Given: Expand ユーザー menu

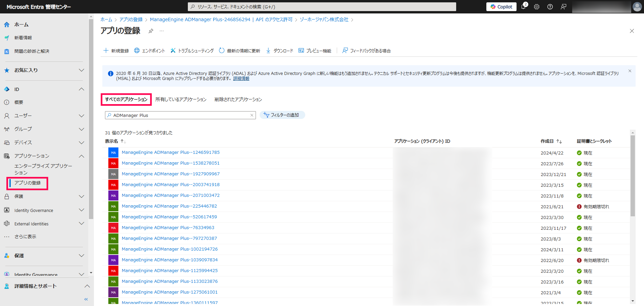Looking at the screenshot, I should coord(81,116).
